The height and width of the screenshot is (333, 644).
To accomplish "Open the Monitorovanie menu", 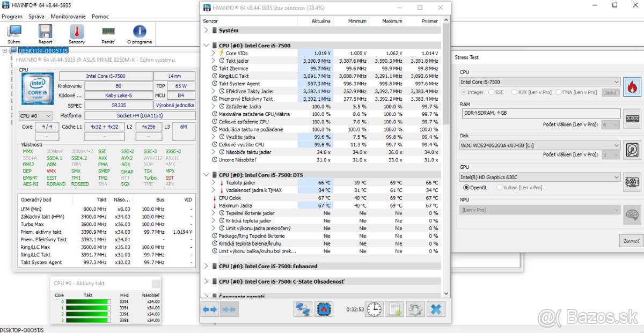I will point(68,17).
